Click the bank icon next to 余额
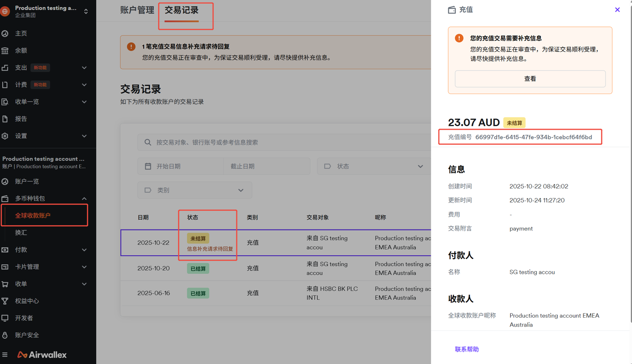Image resolution: width=632 pixels, height=364 pixels. [5, 51]
